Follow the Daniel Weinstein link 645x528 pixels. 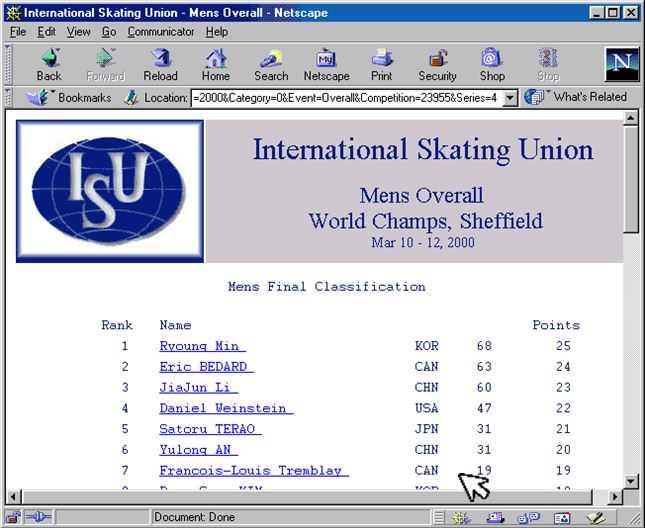point(225,408)
